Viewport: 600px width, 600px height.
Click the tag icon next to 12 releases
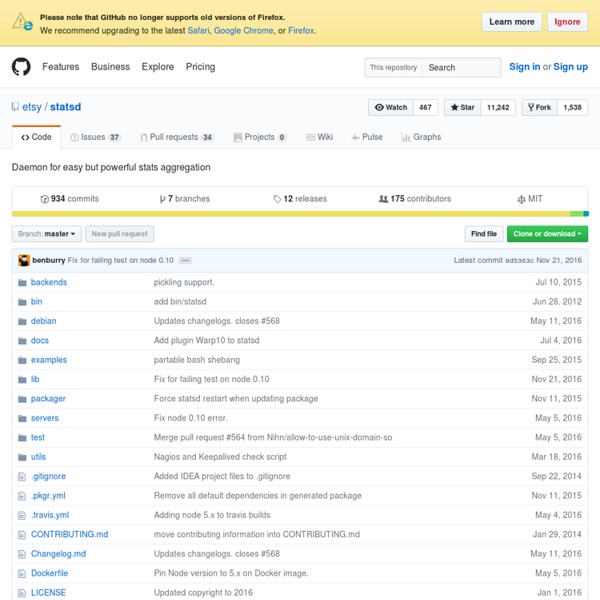point(277,199)
